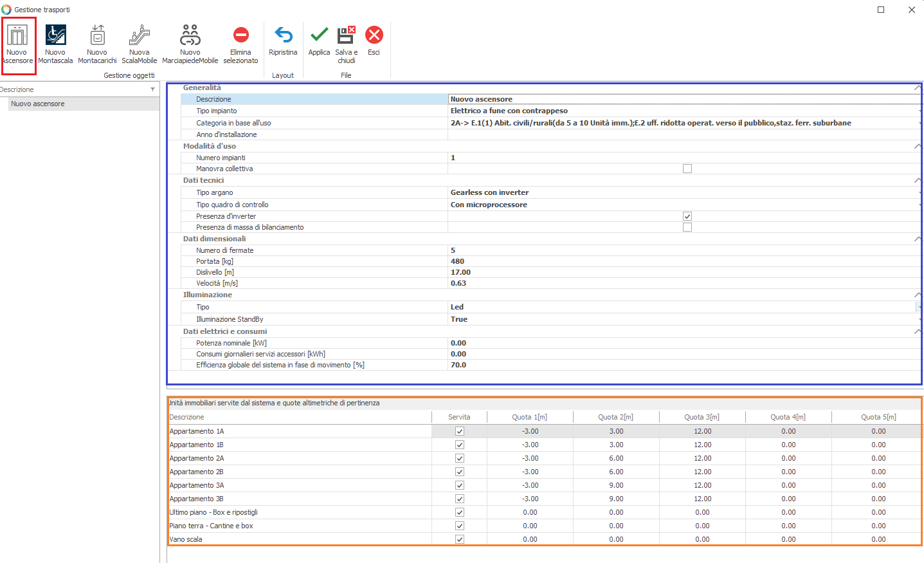The image size is (924, 563).
Task: Sort by the Quota 2[m] column header
Action: [616, 417]
